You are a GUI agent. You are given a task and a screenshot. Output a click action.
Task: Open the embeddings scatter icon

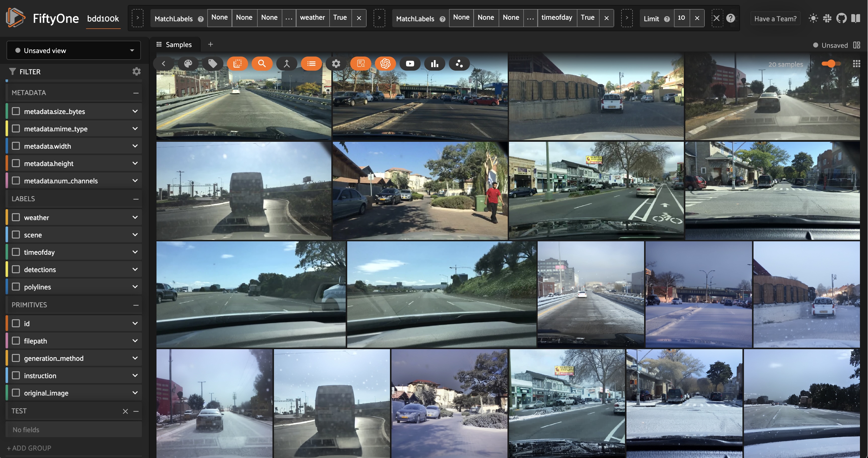click(459, 64)
